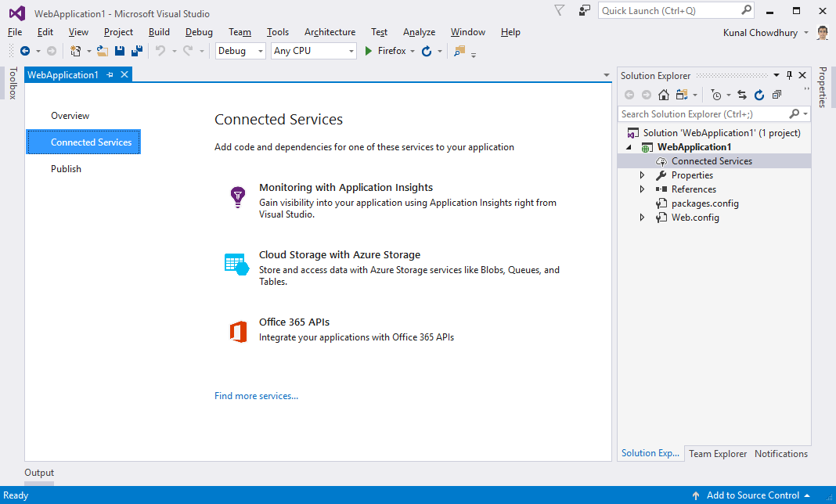
Task: Click the Pending Changes Filter clock icon
Action: tap(716, 95)
